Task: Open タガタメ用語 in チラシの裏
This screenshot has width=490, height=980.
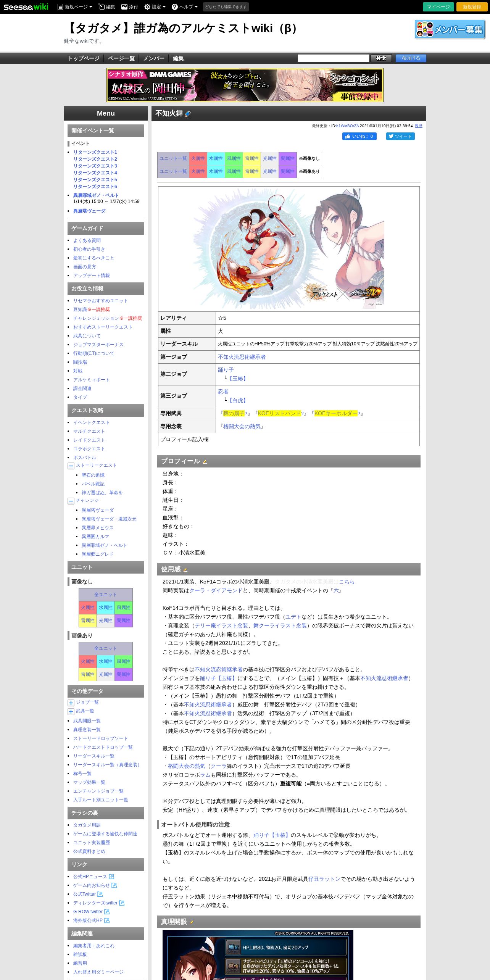Action: (87, 825)
